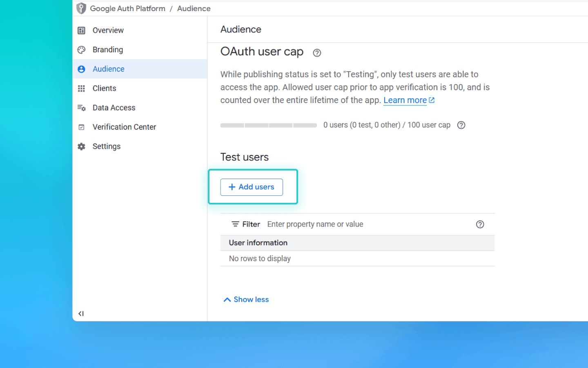
Task: Click the Google Auth Platform breadcrumb
Action: point(127,8)
